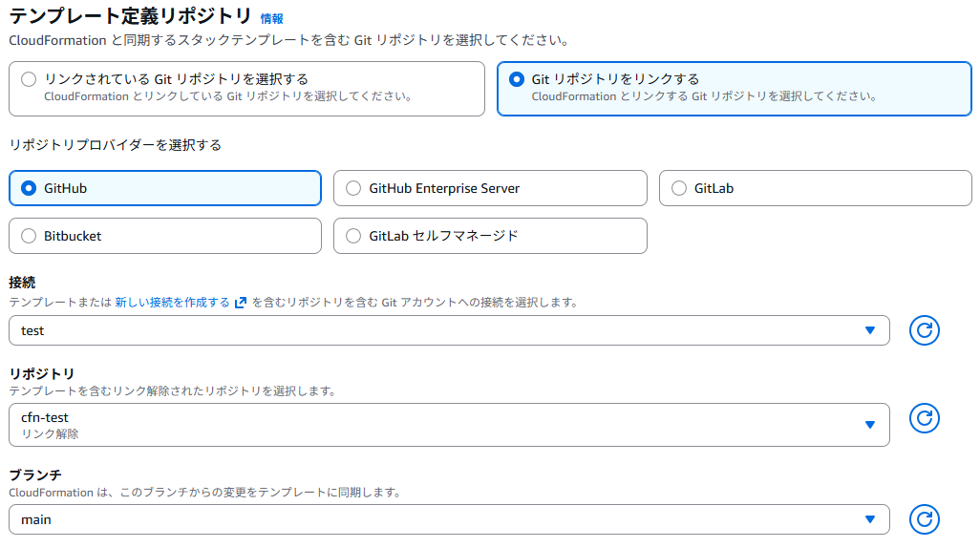This screenshot has width=980, height=548.
Task: Refresh the リポジトリ repository list
Action: 924,418
